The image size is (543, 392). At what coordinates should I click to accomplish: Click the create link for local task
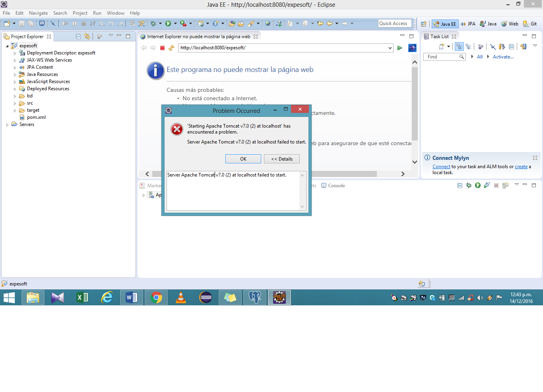(x=521, y=167)
